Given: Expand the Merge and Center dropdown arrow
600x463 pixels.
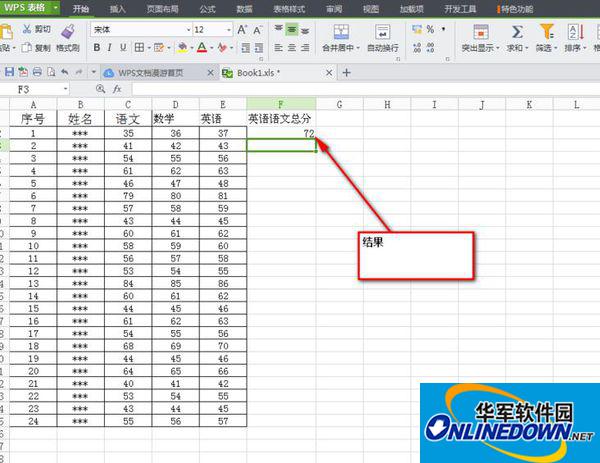Looking at the screenshot, I should (358, 48).
